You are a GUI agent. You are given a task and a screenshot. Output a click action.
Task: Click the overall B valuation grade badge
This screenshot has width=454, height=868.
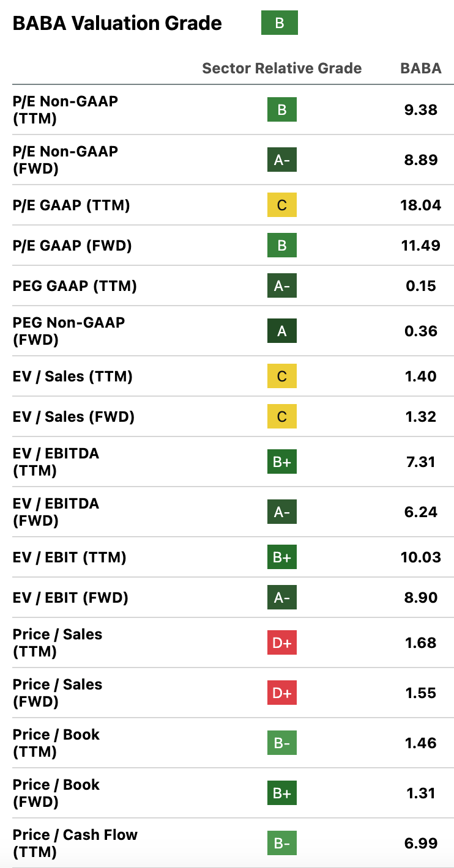coord(279,23)
